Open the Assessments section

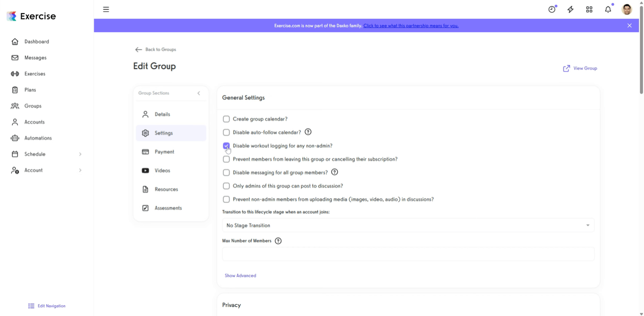(x=168, y=208)
